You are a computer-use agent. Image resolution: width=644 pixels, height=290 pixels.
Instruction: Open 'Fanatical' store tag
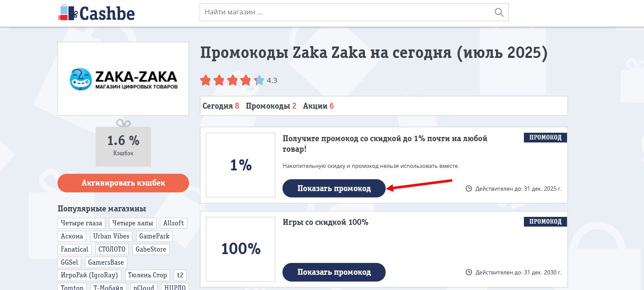coord(74,249)
